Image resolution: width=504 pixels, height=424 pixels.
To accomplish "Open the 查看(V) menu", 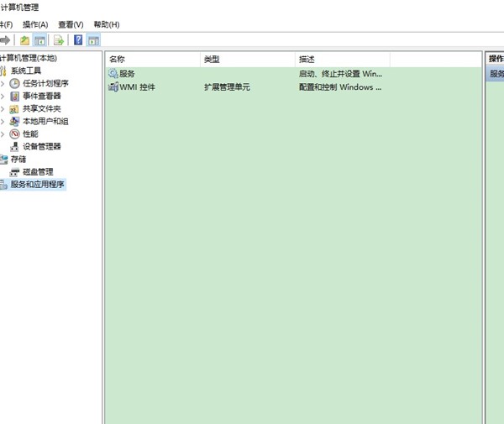I will pos(71,24).
